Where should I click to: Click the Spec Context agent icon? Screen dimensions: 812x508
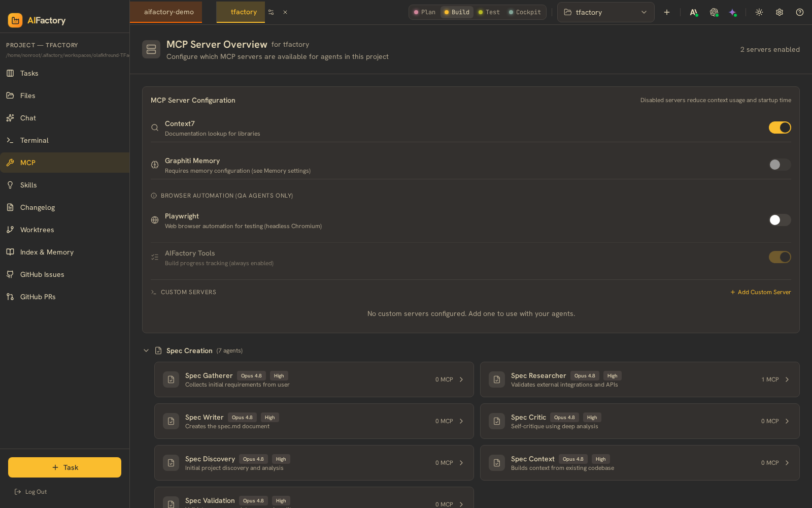497,463
